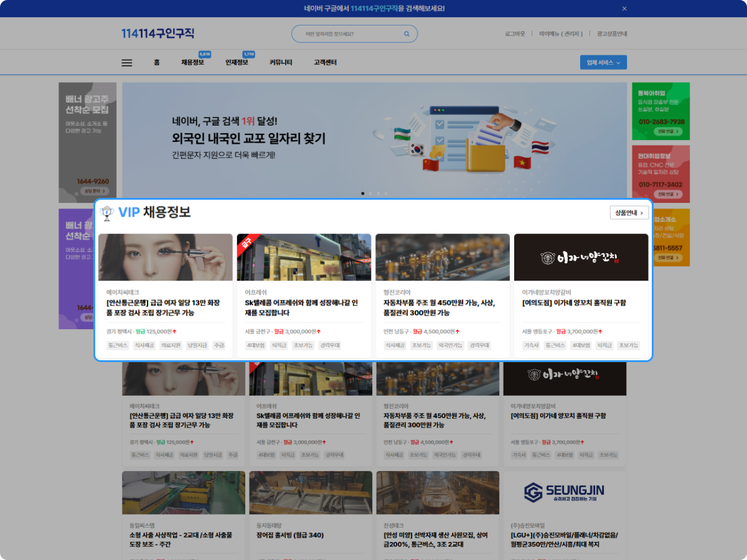Click the 로그아웃 link
Viewport: 747px width, 560px height.
pyautogui.click(x=515, y=34)
